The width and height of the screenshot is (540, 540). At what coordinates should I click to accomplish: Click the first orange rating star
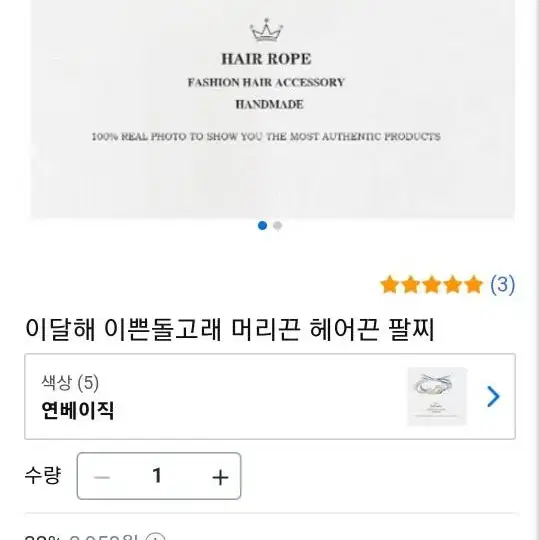tap(390, 285)
